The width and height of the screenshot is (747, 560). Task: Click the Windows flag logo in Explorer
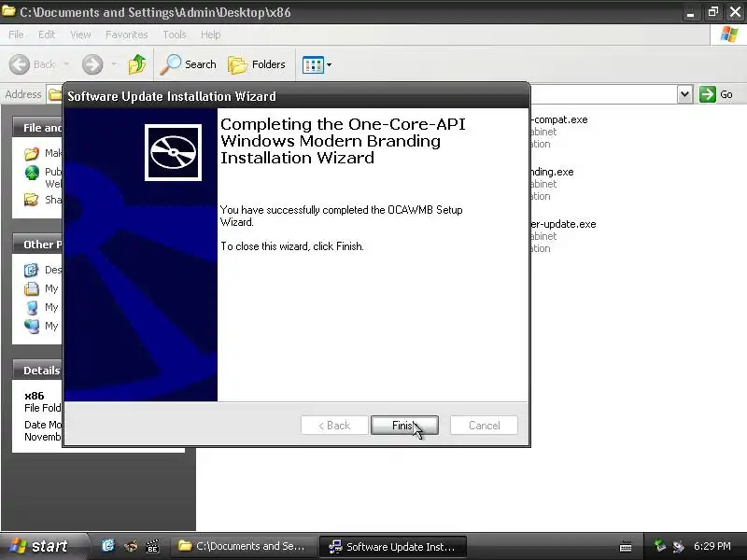(729, 35)
